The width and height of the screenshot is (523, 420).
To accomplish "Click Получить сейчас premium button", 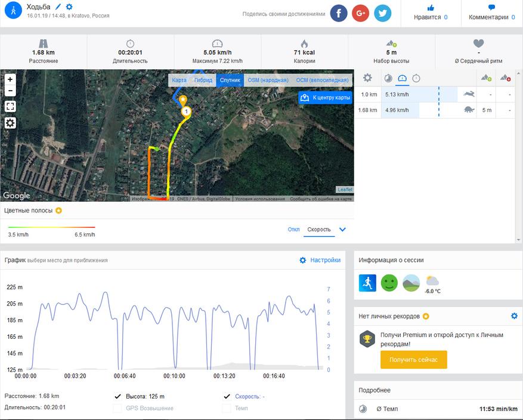I will click(x=414, y=360).
